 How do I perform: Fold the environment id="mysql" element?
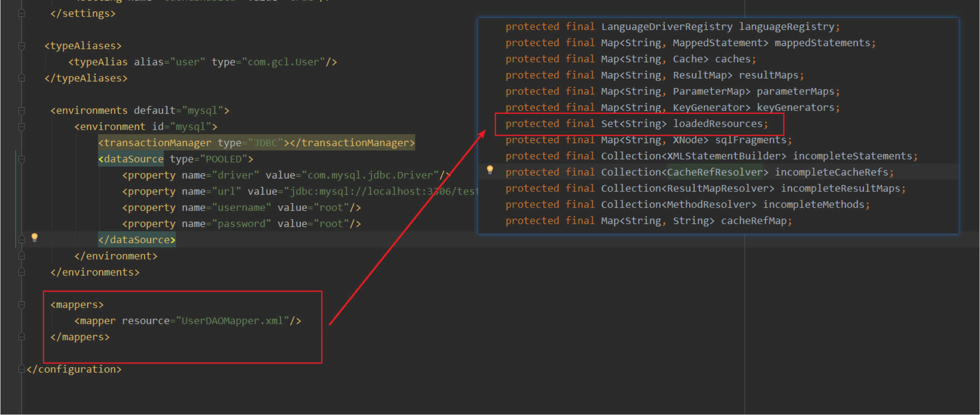pos(21,127)
